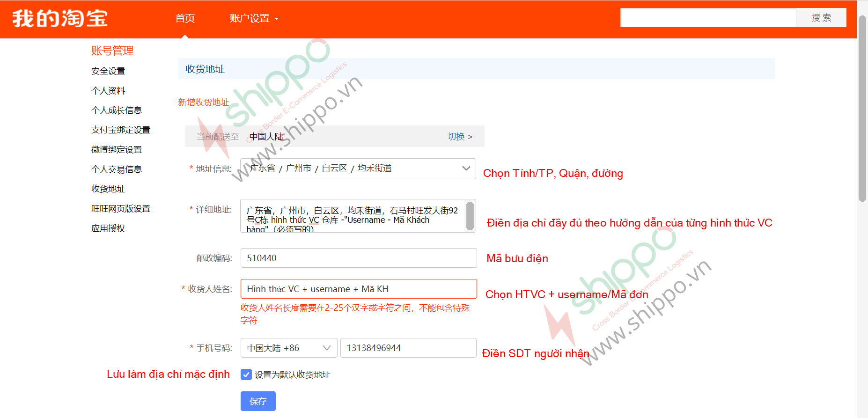
Task: Click the 账号管理 sidebar heading
Action: click(x=112, y=51)
